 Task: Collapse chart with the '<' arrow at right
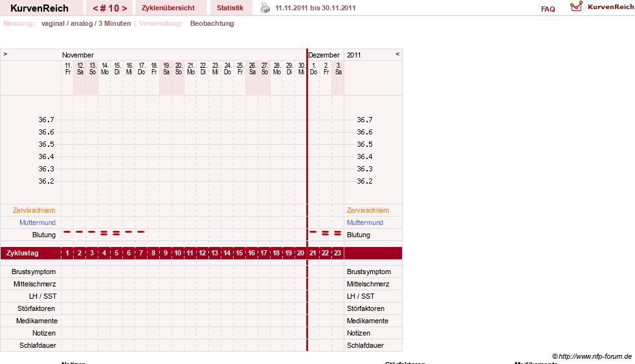pyautogui.click(x=397, y=54)
